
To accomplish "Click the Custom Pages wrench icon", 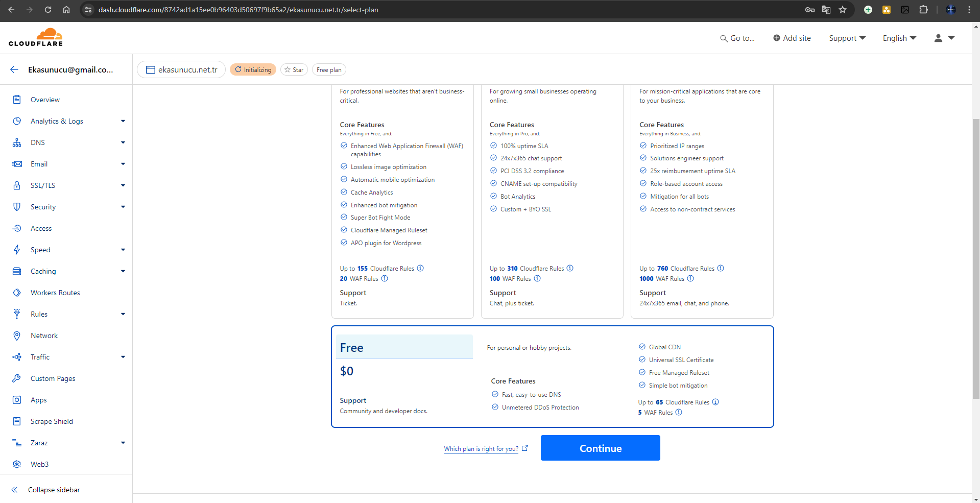I will 17,378.
